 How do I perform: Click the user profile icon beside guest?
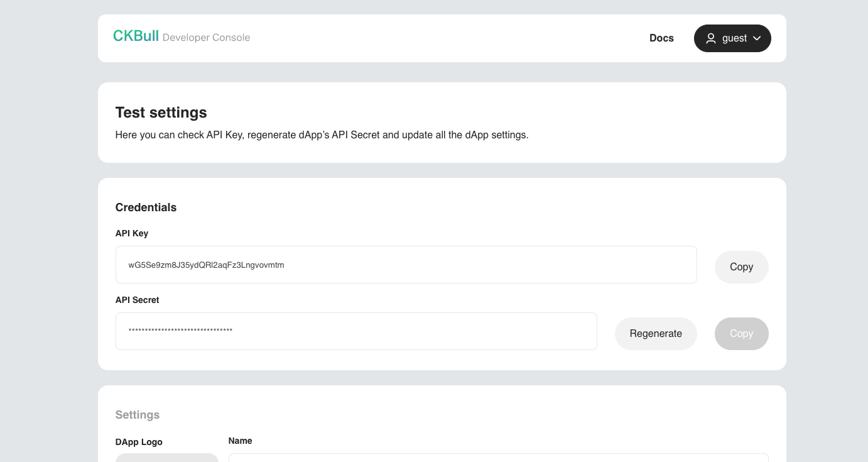click(711, 38)
